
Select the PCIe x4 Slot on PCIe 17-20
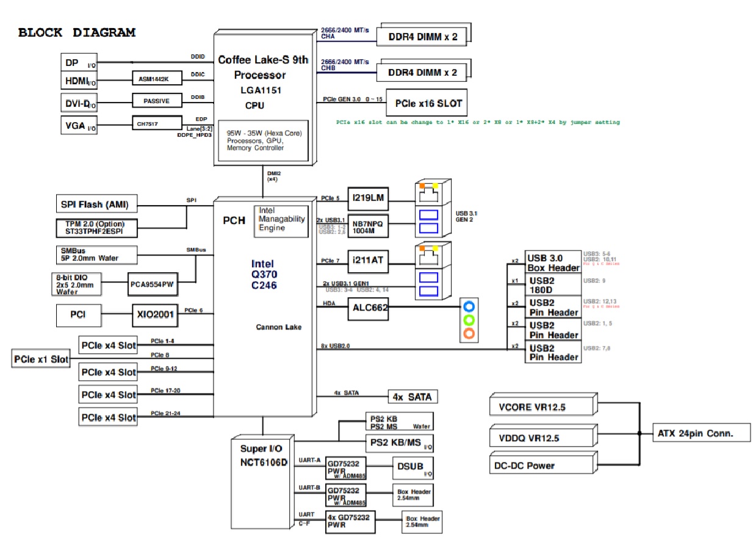[109, 394]
